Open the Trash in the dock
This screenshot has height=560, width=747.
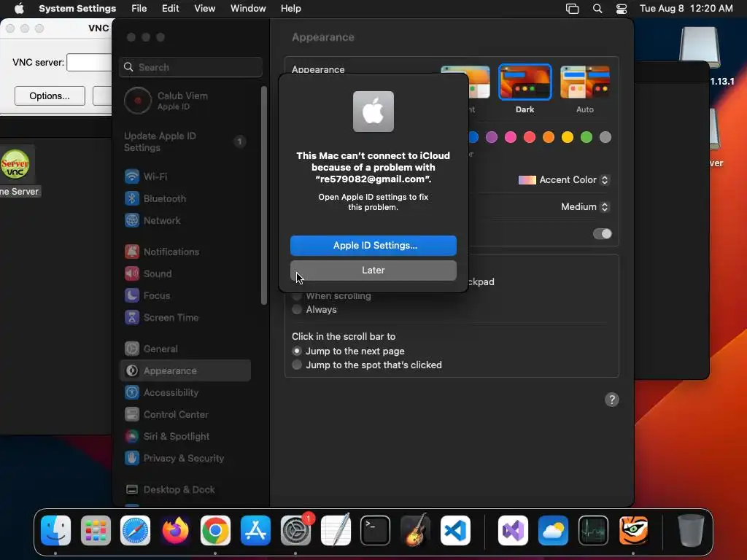coord(691,530)
